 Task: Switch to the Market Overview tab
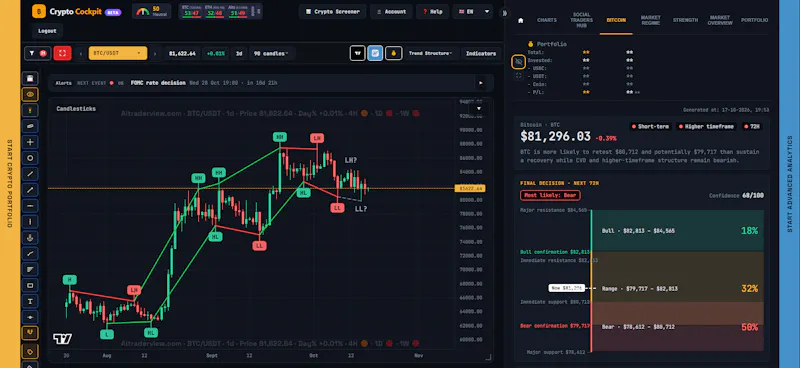point(719,20)
